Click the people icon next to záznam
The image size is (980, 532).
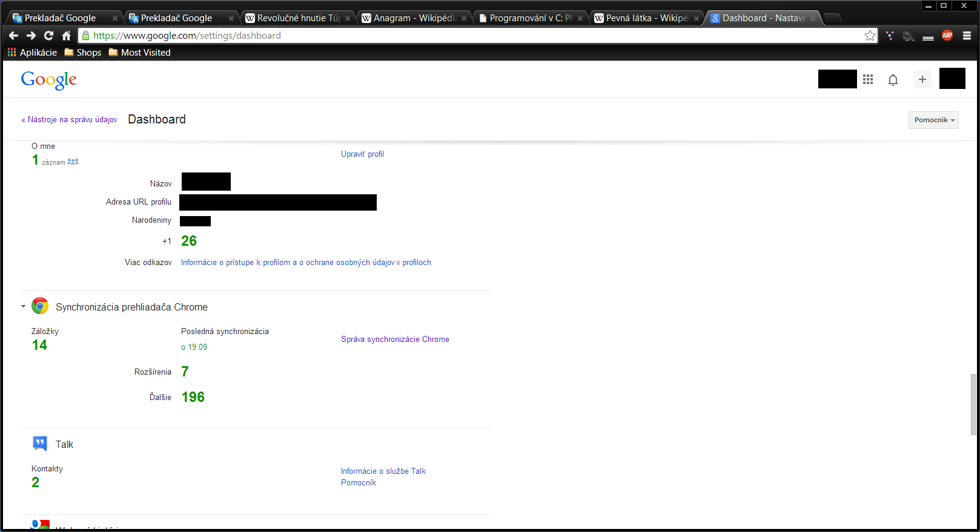(73, 162)
